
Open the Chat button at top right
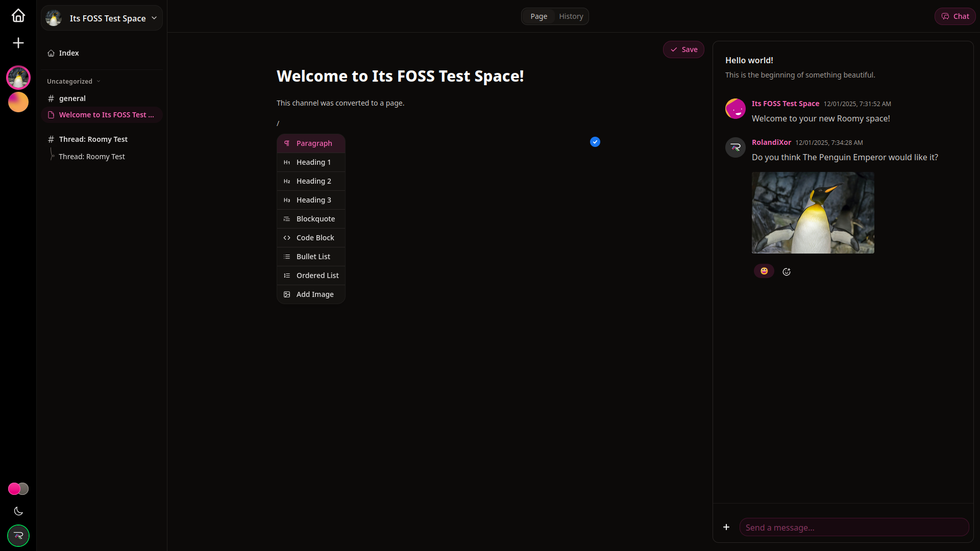[x=955, y=16]
